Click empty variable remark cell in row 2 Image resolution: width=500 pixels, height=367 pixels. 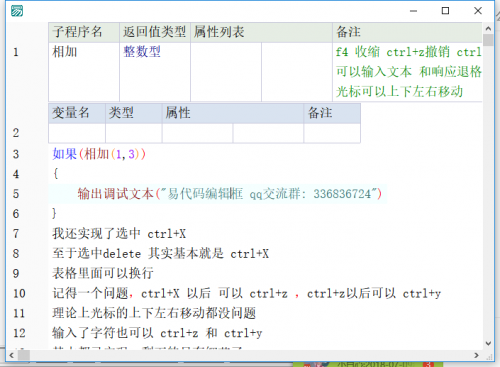pos(332,133)
